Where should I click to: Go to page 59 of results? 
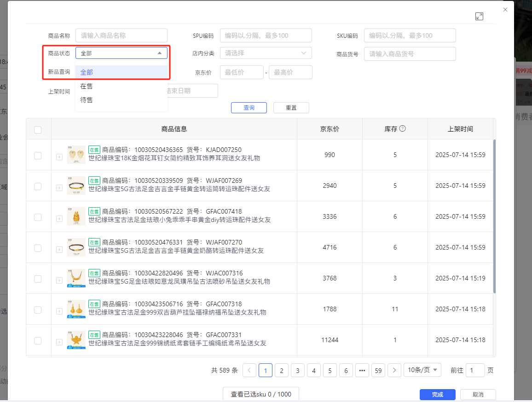(x=378, y=370)
